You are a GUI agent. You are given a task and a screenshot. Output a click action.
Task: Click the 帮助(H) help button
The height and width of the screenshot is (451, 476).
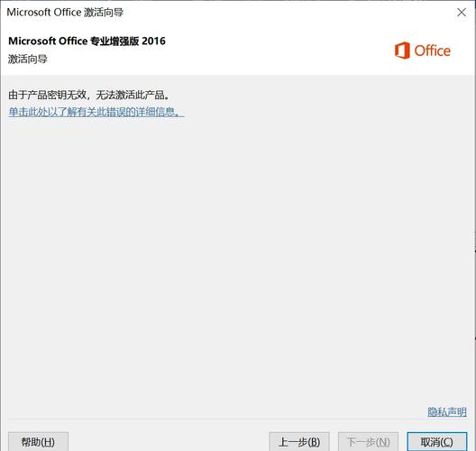[x=38, y=442]
